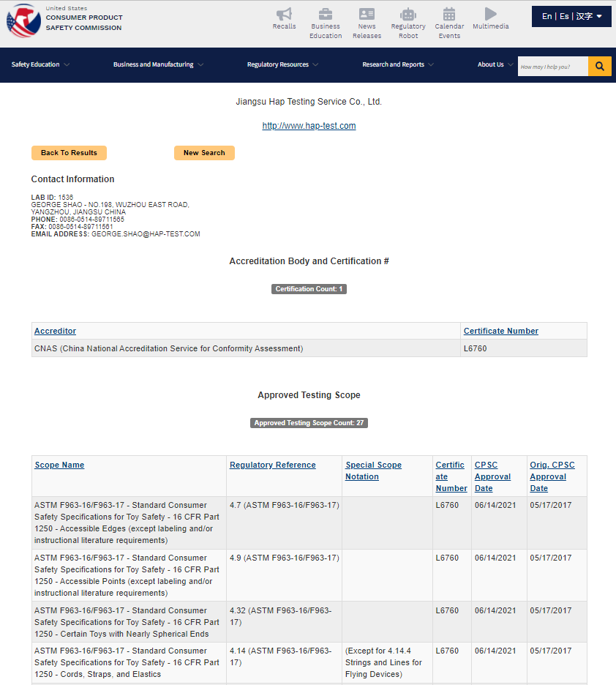Click the Contact Information heading
This screenshot has width=616, height=685.
tap(72, 179)
